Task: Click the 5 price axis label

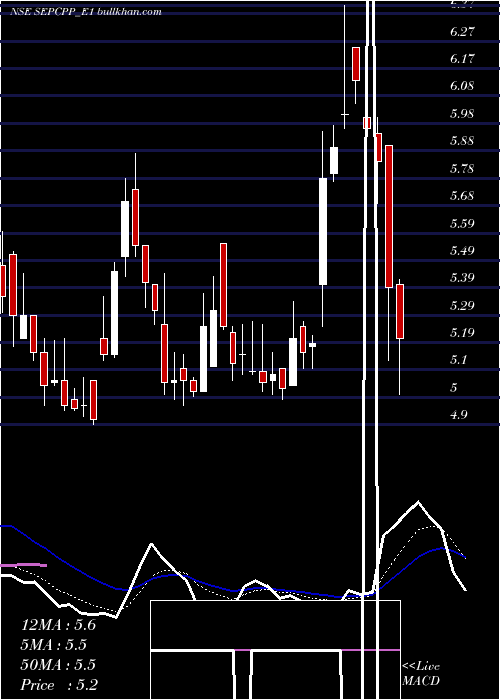Action: click(x=454, y=388)
